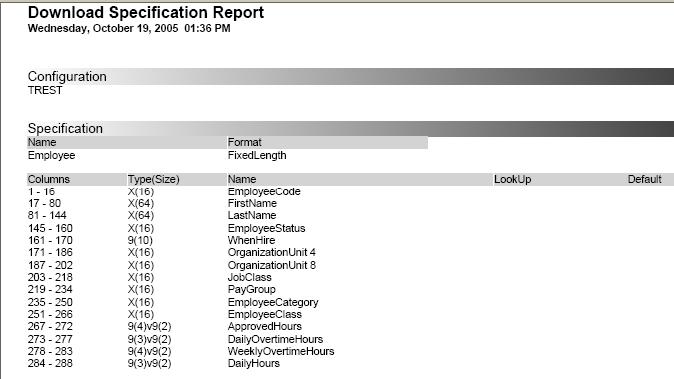Click the FixedLength format value
The width and height of the screenshot is (674, 379).
point(257,155)
